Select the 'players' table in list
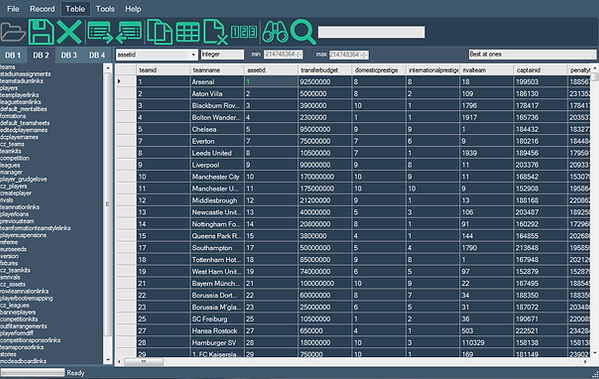Viewport: 599px width, 379px height. click(x=9, y=88)
